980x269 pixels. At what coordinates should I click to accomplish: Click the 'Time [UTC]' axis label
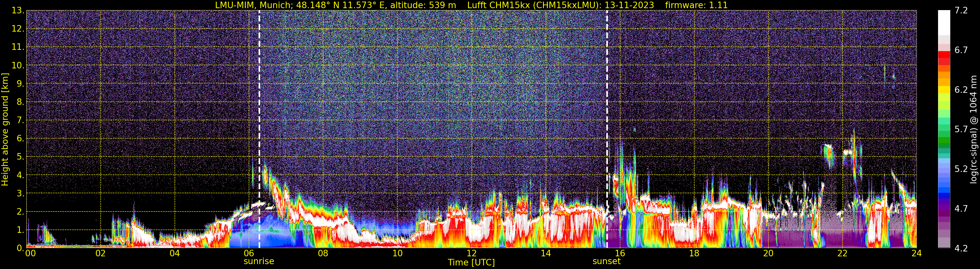(471, 262)
